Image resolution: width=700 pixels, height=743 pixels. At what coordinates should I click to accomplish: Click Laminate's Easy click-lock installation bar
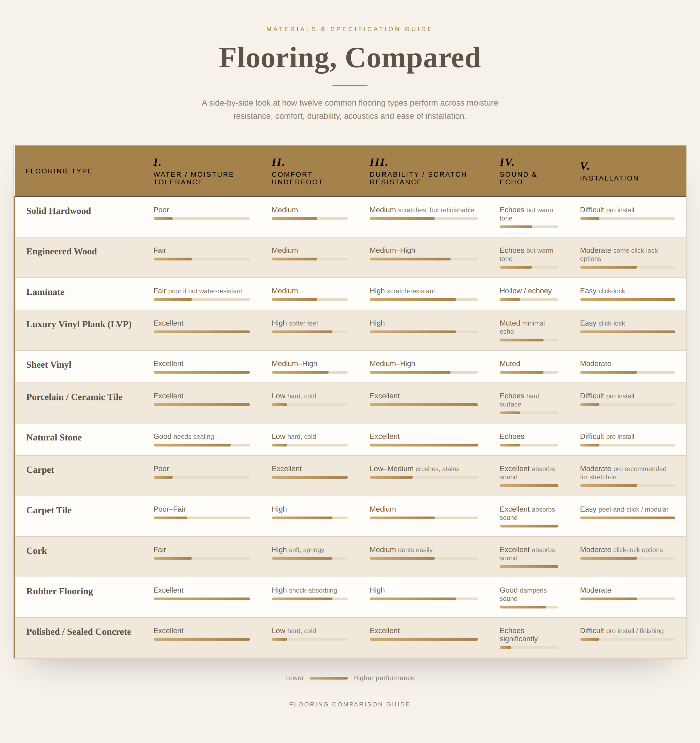click(x=627, y=300)
